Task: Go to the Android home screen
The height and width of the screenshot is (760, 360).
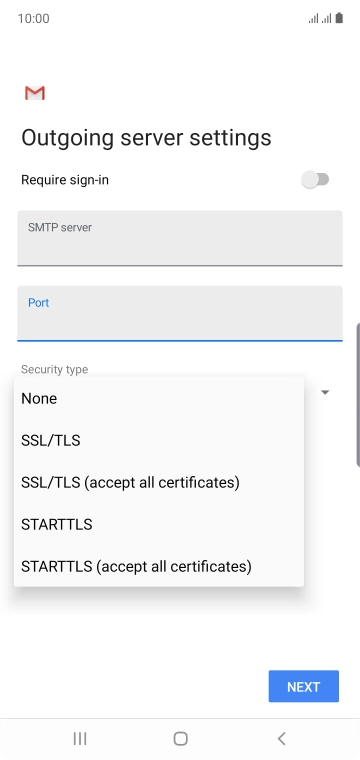Action: (x=180, y=738)
